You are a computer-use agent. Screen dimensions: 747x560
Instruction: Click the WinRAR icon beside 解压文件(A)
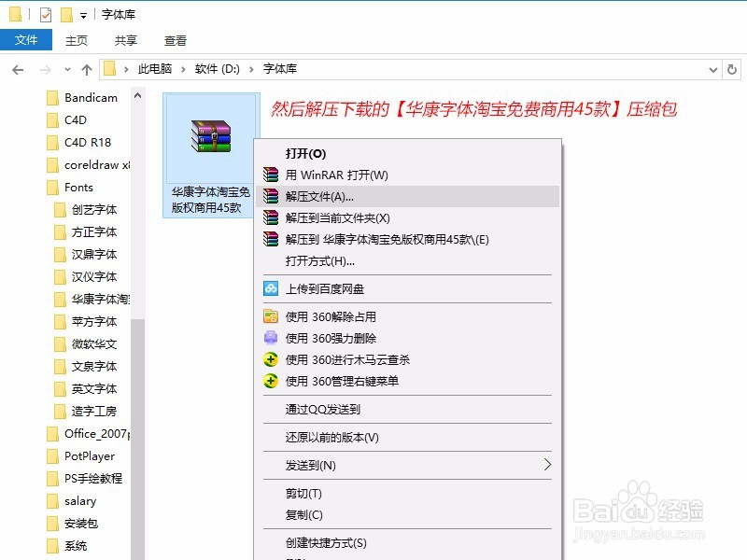tap(271, 196)
